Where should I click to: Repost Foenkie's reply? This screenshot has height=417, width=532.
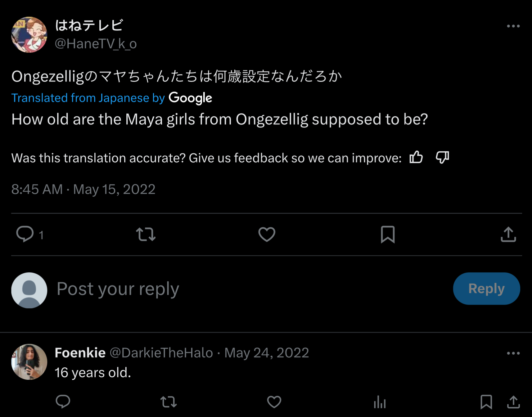coord(169,402)
